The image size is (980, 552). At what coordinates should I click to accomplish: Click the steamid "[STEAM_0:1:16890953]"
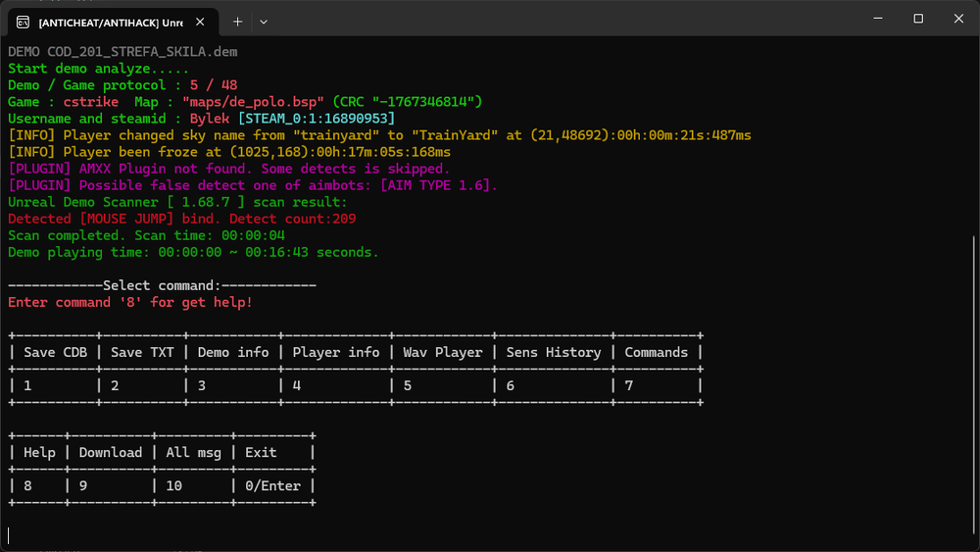point(317,119)
